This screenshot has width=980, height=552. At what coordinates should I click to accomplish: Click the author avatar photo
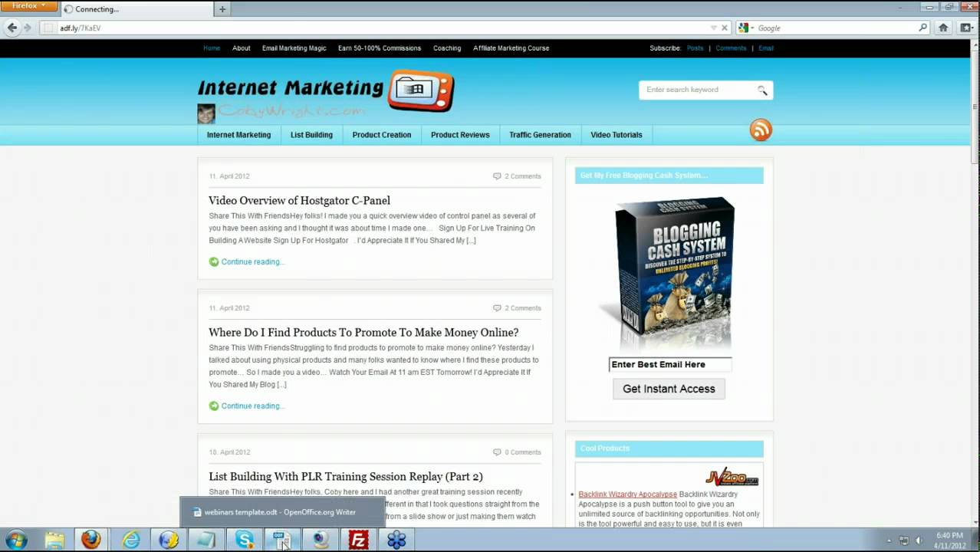point(206,113)
